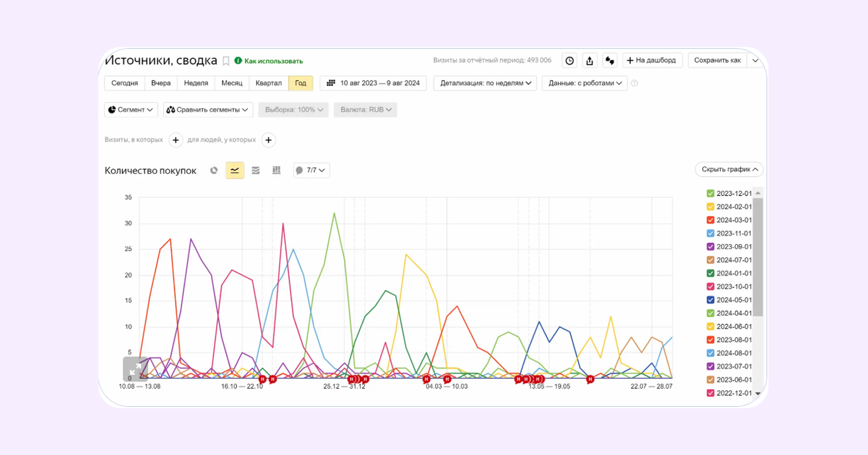Open the Валюта: RUB dropdown
868x455 pixels.
point(365,110)
